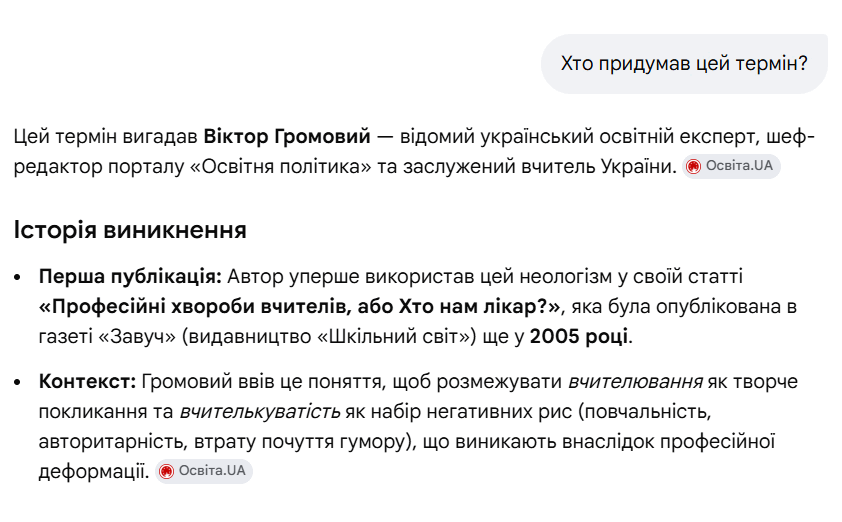Click the user message «Хто придумав цей термін?»
This screenshot has height=522, width=842.
pos(684,63)
